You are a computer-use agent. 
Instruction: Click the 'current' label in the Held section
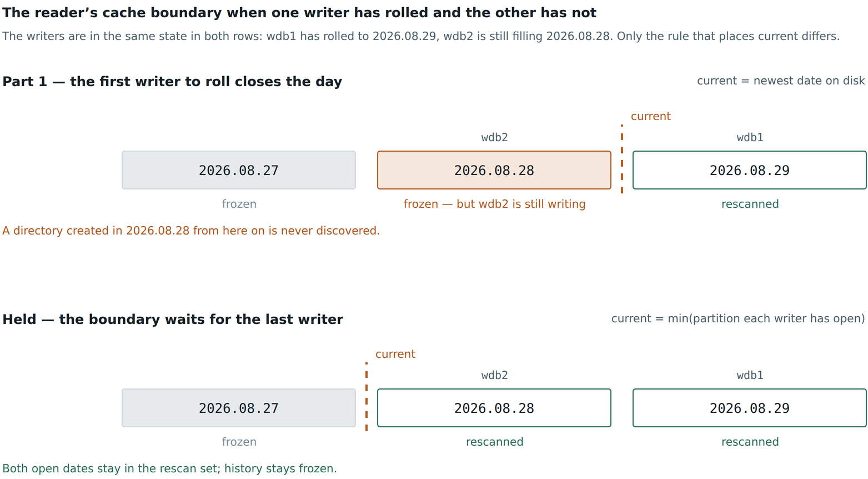[x=395, y=354]
